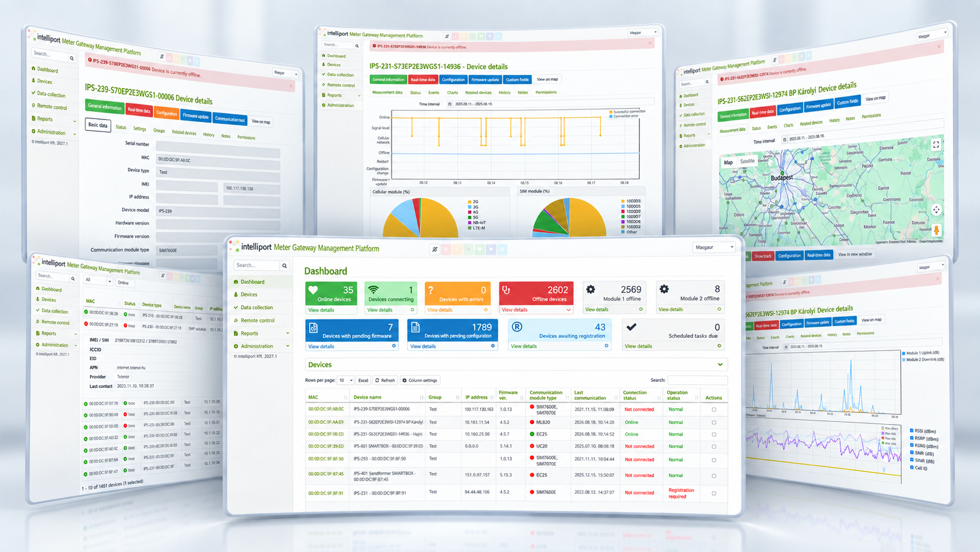
Task: Collapse the Devices panel with its chevron
Action: click(720, 365)
